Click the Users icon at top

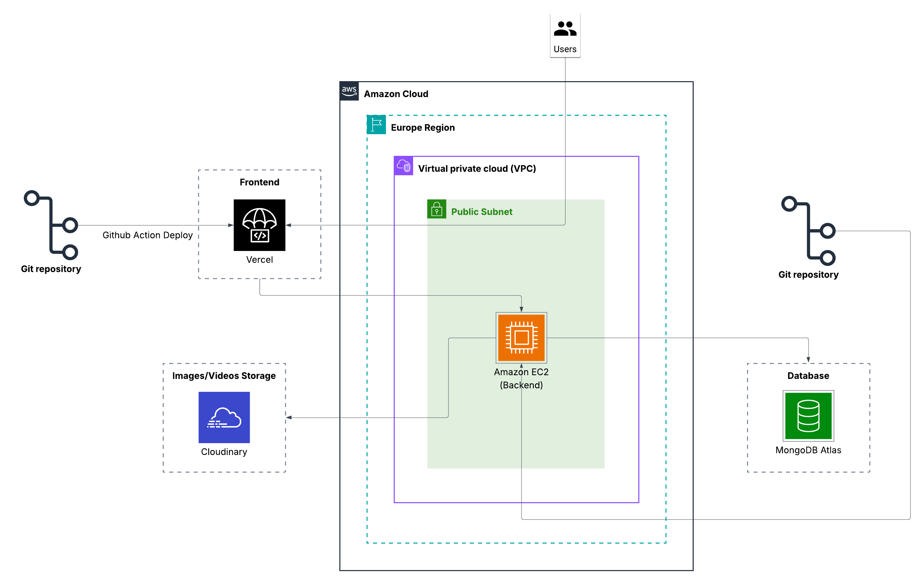565,29
